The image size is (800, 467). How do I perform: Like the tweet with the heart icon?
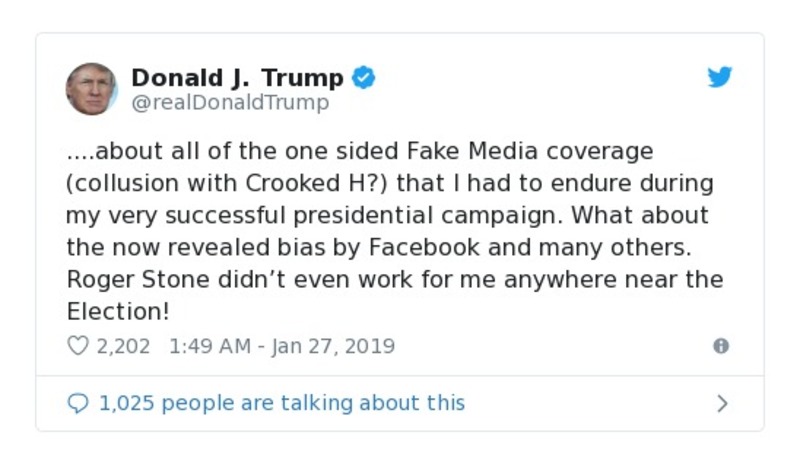click(78, 346)
